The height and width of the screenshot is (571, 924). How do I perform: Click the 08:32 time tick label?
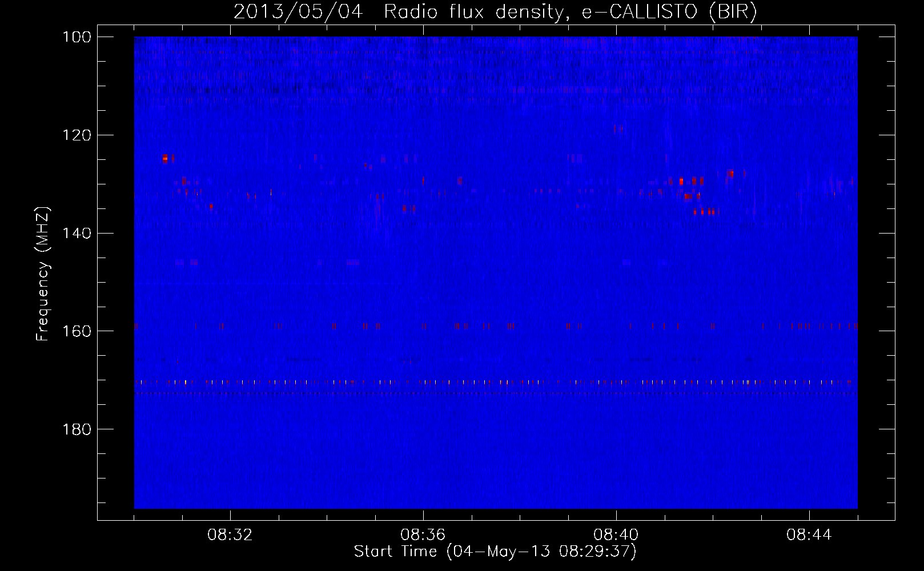pos(230,535)
